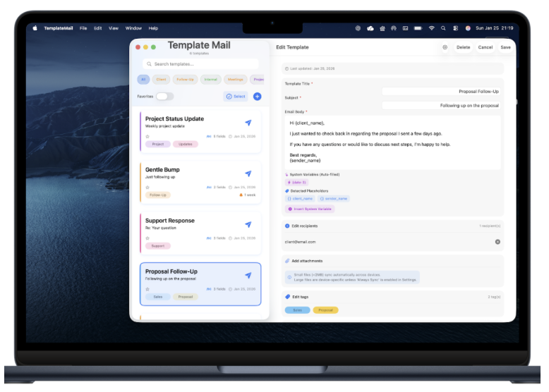Click the Support tag on Support Response
The width and height of the screenshot is (549, 392).
(158, 246)
